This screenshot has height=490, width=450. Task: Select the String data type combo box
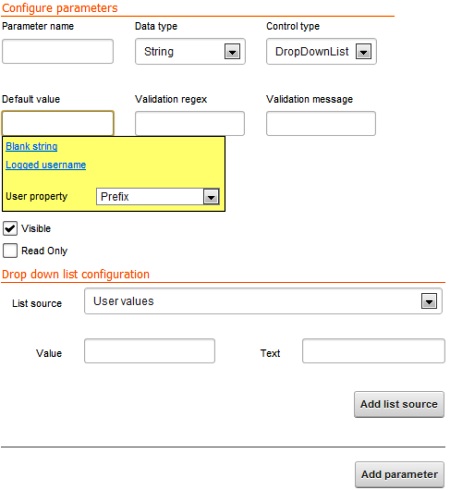(x=190, y=52)
